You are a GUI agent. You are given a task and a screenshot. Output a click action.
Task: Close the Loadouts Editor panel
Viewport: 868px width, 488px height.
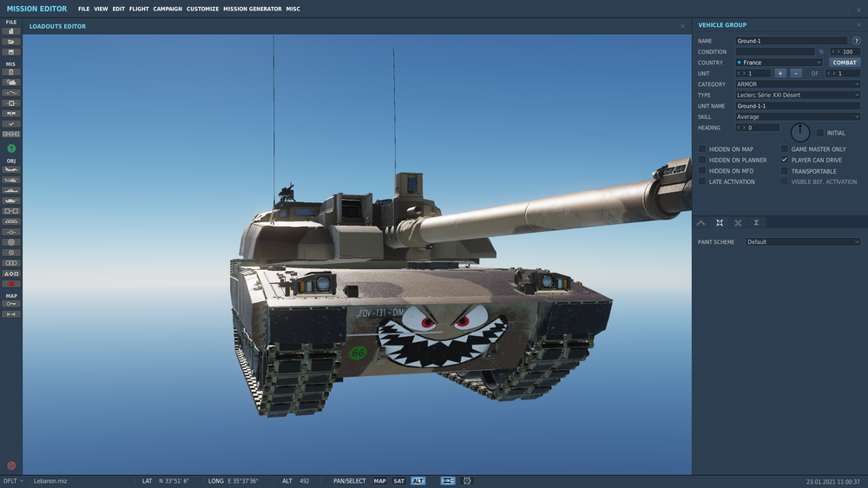point(682,26)
